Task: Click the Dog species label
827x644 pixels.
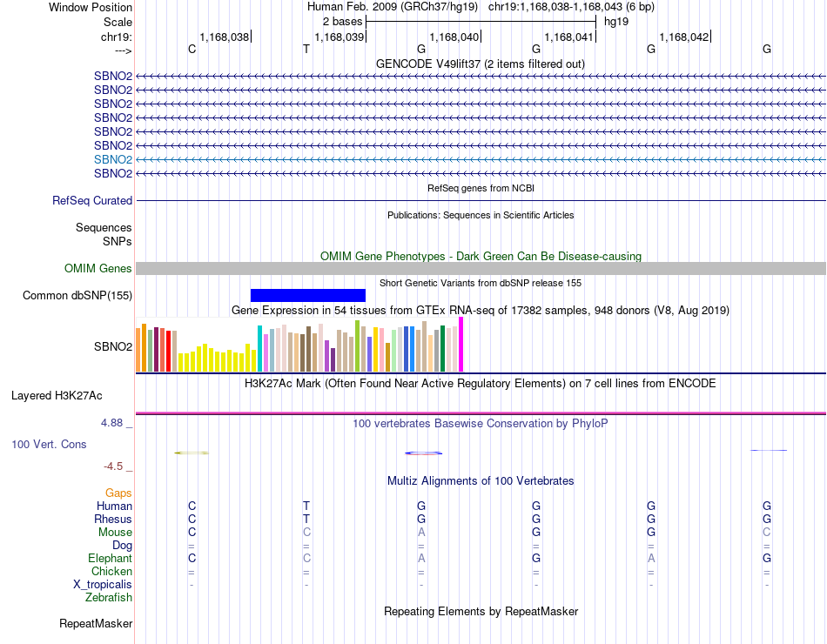Action: 123,546
